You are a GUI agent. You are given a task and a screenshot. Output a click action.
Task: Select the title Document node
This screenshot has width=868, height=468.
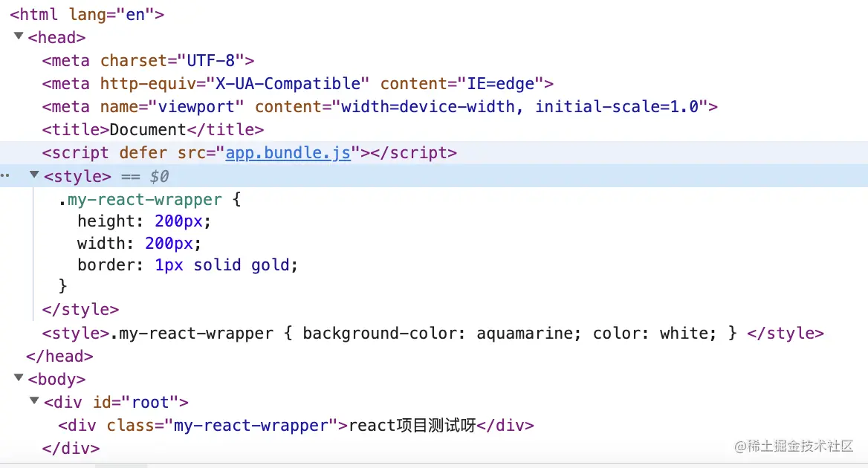153,130
